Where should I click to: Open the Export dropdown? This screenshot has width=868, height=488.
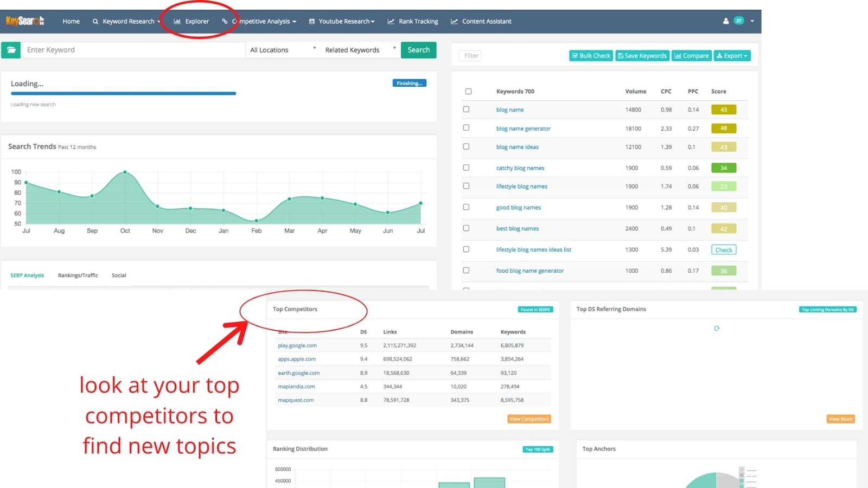coord(732,56)
